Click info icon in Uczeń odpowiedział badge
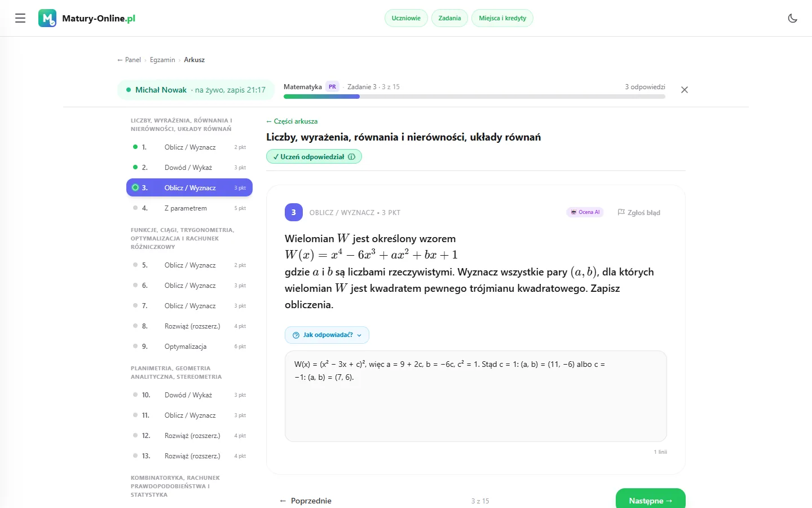 [351, 157]
